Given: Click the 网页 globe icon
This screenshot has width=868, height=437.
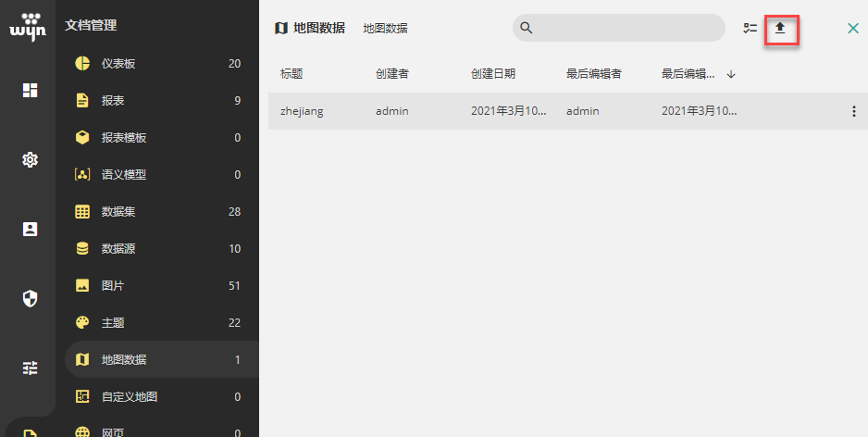Looking at the screenshot, I should point(82,432).
